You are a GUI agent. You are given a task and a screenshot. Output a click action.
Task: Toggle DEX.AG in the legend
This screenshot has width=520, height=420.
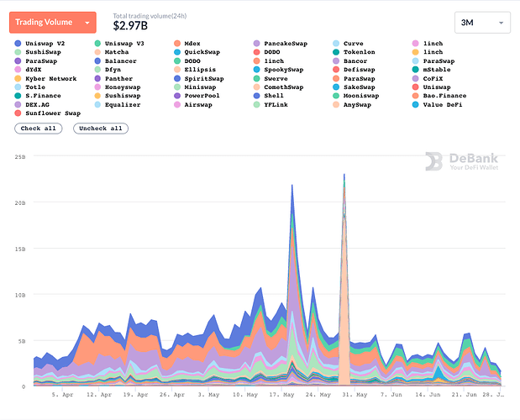pyautogui.click(x=32, y=105)
